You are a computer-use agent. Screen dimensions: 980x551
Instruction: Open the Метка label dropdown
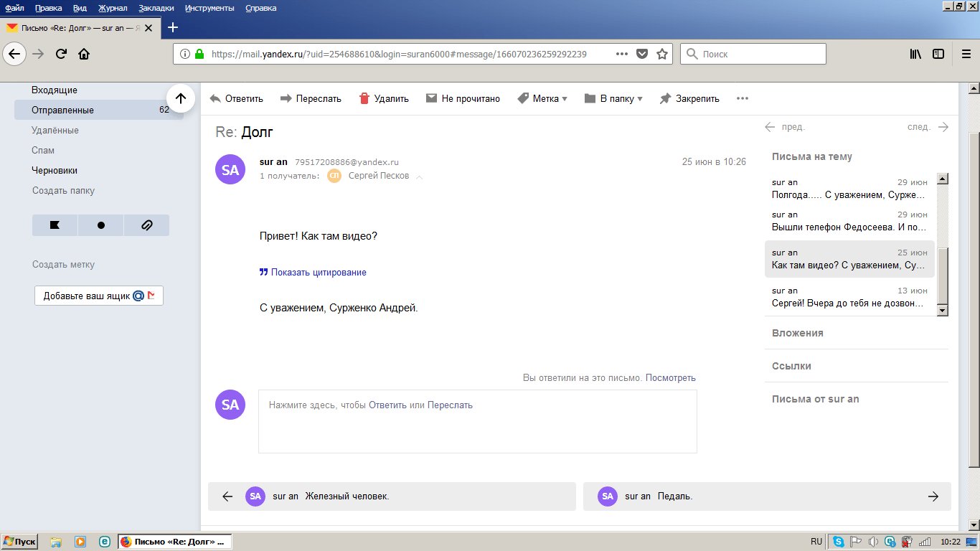[x=542, y=98]
